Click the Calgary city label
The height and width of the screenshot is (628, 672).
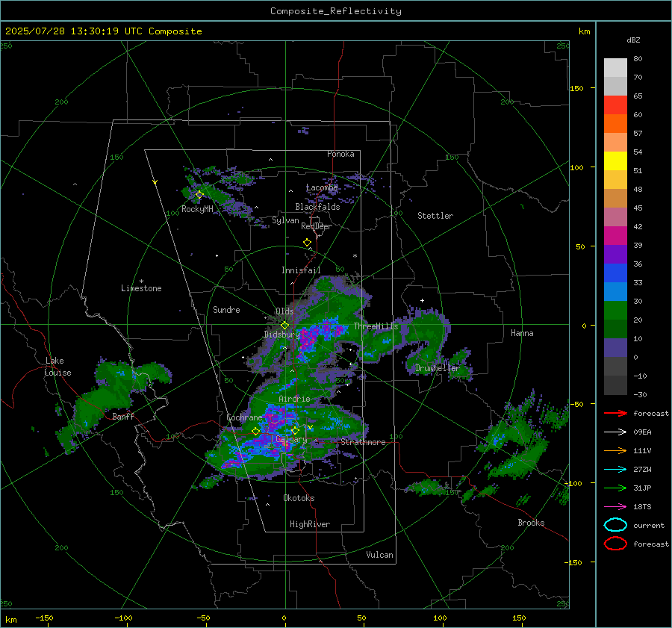click(291, 440)
